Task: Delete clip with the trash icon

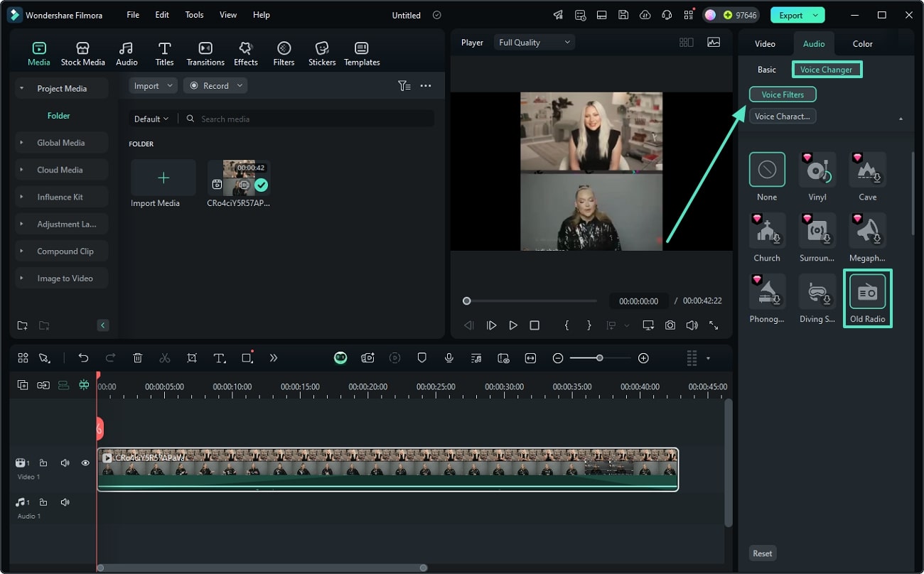Action: coord(138,358)
